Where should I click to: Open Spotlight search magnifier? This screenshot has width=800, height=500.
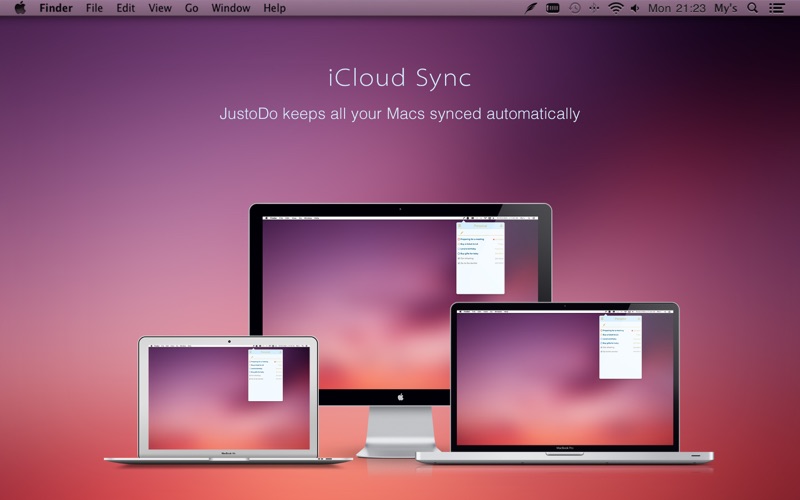pyautogui.click(x=752, y=8)
